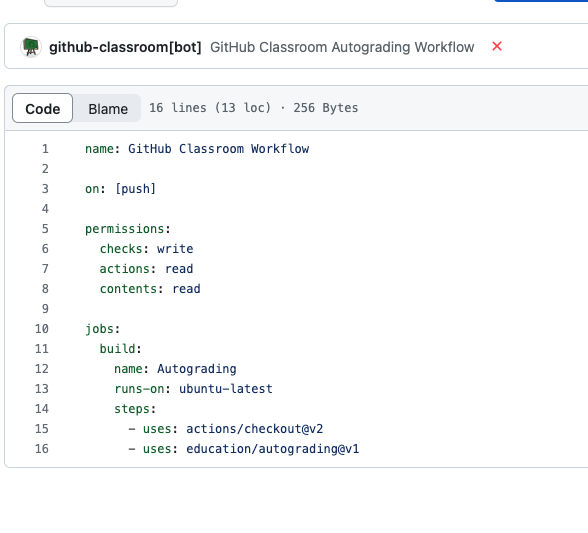This screenshot has height=533, width=588.
Task: Select line number 1
Action: (45, 149)
